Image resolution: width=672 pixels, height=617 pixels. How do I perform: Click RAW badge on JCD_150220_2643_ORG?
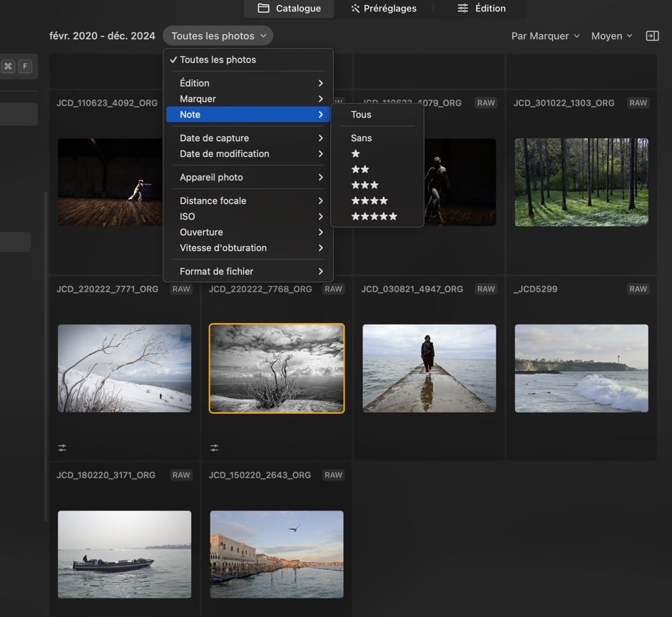(333, 475)
